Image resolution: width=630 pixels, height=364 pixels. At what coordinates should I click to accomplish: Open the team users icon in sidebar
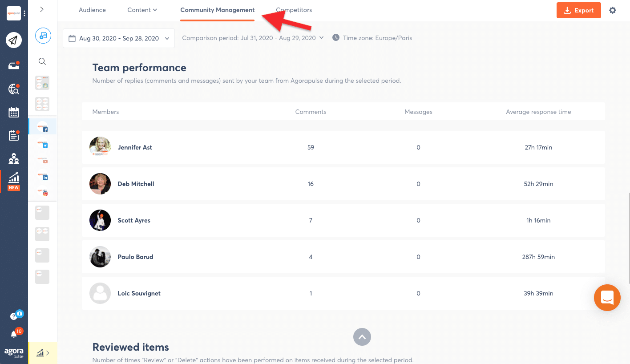(14, 158)
